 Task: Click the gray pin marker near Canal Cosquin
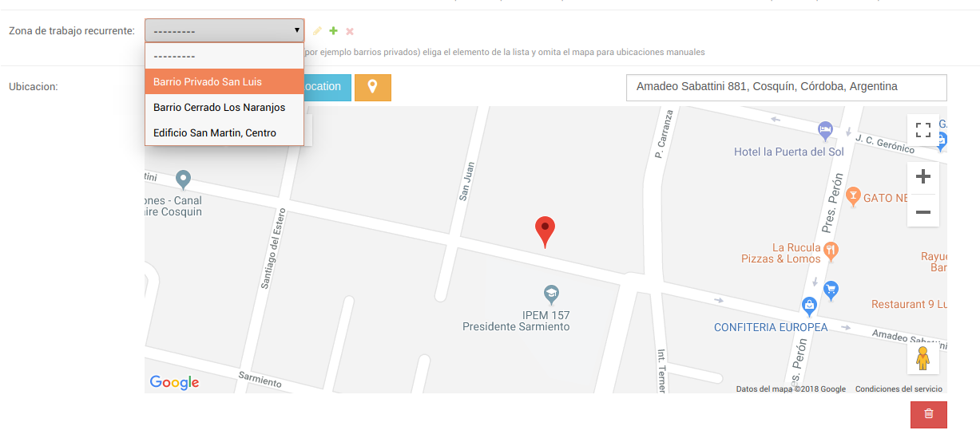(x=183, y=180)
